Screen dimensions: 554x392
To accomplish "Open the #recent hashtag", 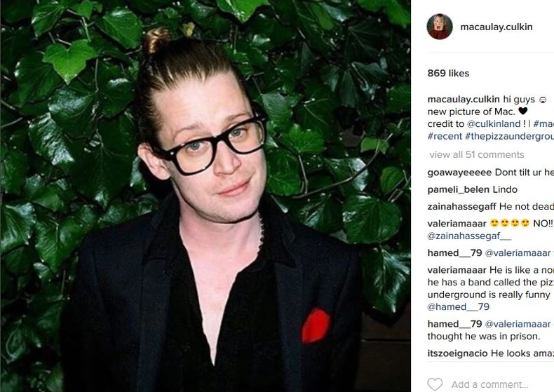I will (445, 136).
